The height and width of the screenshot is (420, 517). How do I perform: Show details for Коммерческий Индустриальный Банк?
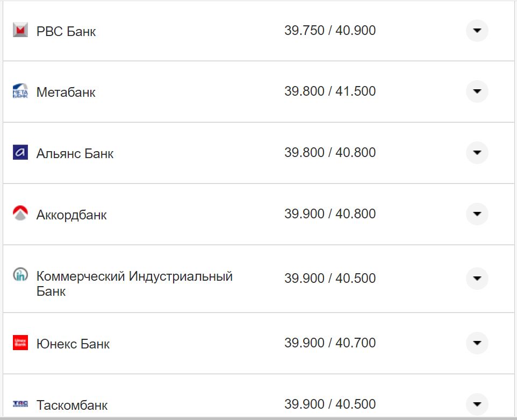[x=477, y=279]
